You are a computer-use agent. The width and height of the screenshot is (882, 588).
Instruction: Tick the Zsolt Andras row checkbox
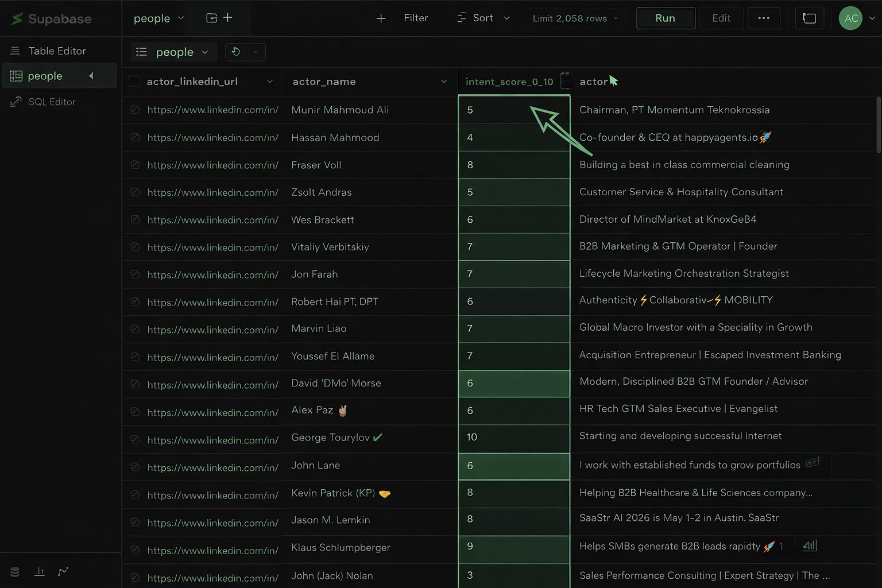(x=135, y=192)
